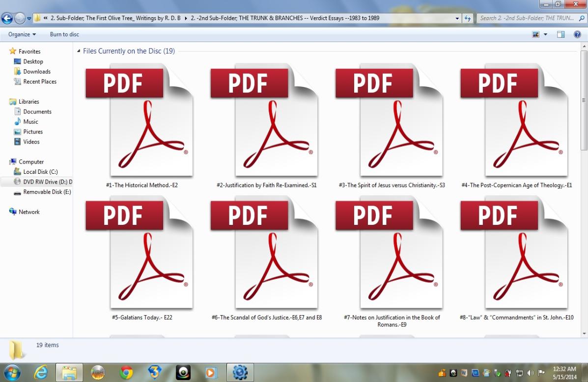Open the black webcam app on the taskbar
The image size is (588, 382).
183,373
